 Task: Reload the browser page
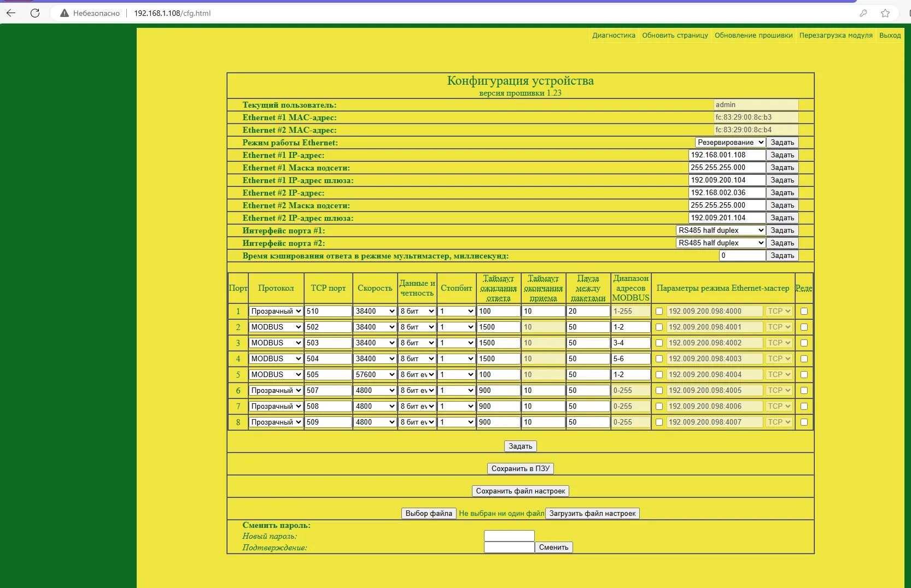click(35, 13)
